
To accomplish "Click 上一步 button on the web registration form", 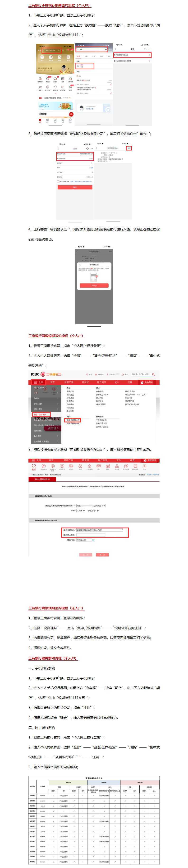I will pos(86,555).
